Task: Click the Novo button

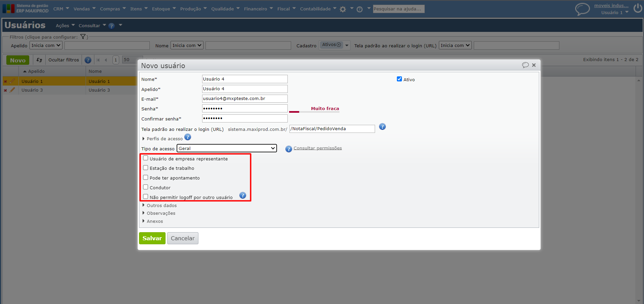Action: tap(18, 60)
